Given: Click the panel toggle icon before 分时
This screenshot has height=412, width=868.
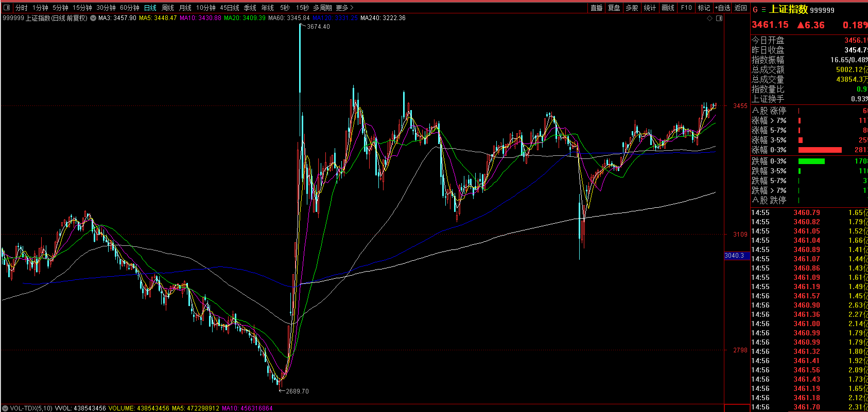Looking at the screenshot, I should pyautogui.click(x=7, y=8).
